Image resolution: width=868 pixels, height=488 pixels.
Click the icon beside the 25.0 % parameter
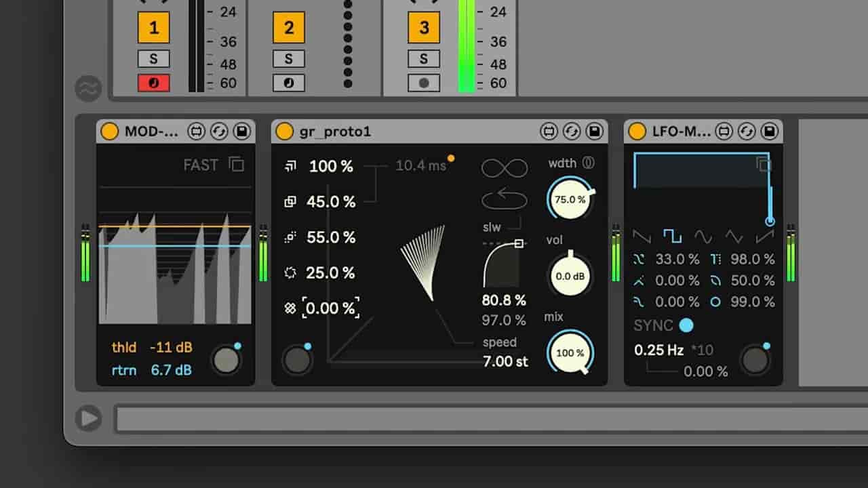[290, 272]
